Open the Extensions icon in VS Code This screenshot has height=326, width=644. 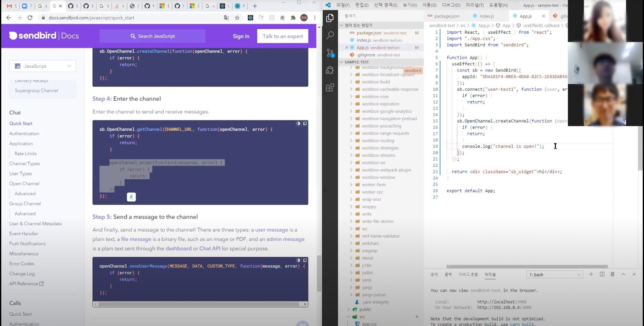point(330,87)
